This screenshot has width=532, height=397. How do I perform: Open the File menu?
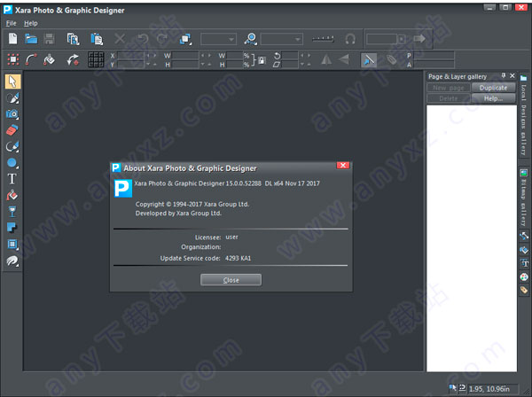[x=11, y=23]
